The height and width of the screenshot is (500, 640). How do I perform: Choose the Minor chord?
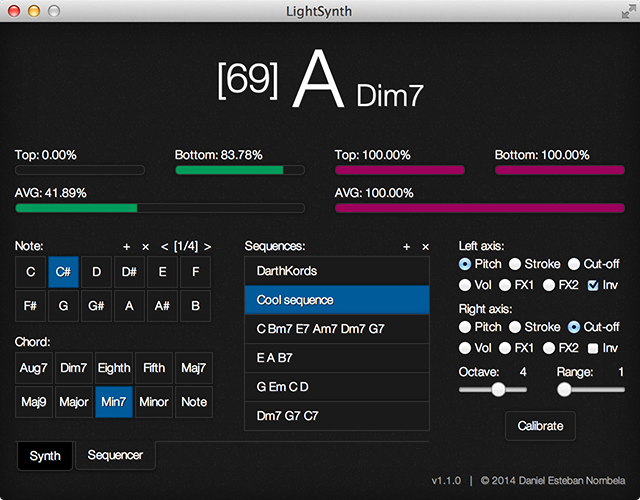coord(154,402)
